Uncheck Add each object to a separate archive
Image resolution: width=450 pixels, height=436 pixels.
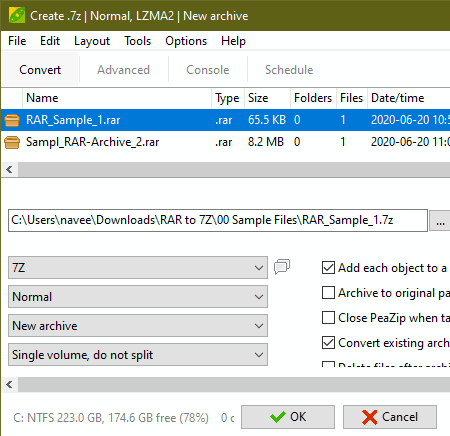point(328,268)
